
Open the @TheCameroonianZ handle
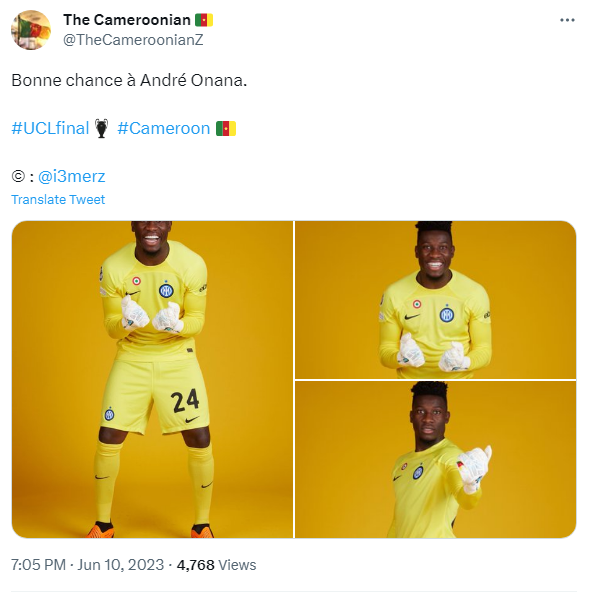pos(133,40)
